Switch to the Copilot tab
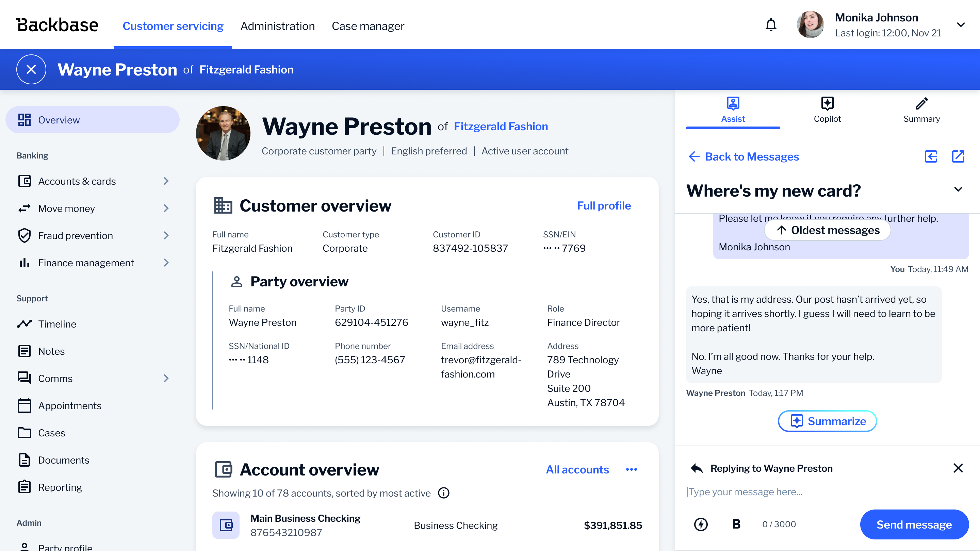This screenshot has width=980, height=551. [827, 110]
